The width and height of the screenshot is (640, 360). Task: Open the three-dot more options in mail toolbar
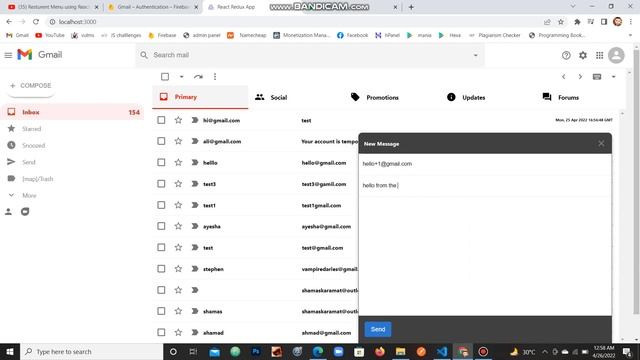pyautogui.click(x=215, y=77)
